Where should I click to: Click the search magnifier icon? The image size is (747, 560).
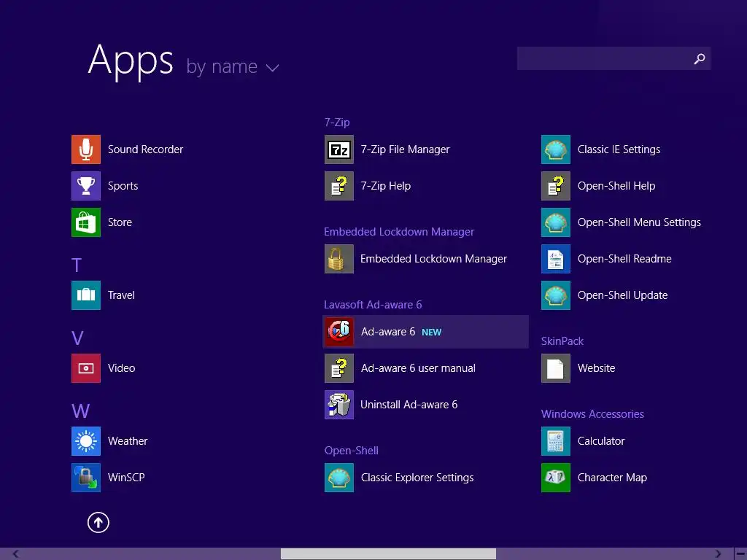(x=699, y=58)
